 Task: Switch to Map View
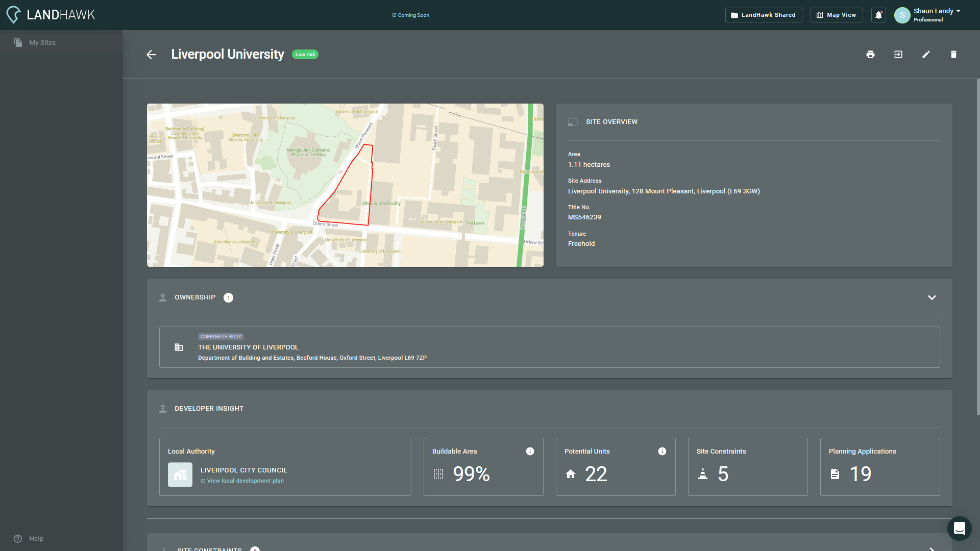[x=837, y=15]
